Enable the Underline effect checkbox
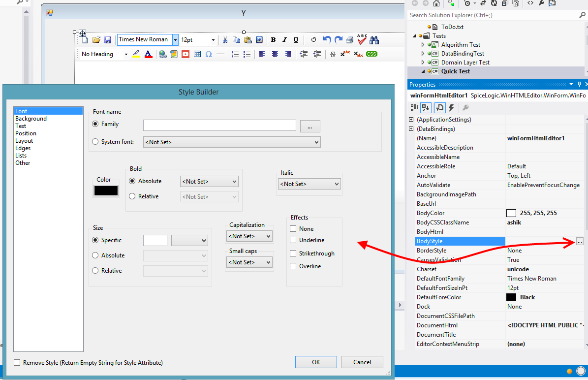This screenshot has height=380, width=588. [293, 240]
